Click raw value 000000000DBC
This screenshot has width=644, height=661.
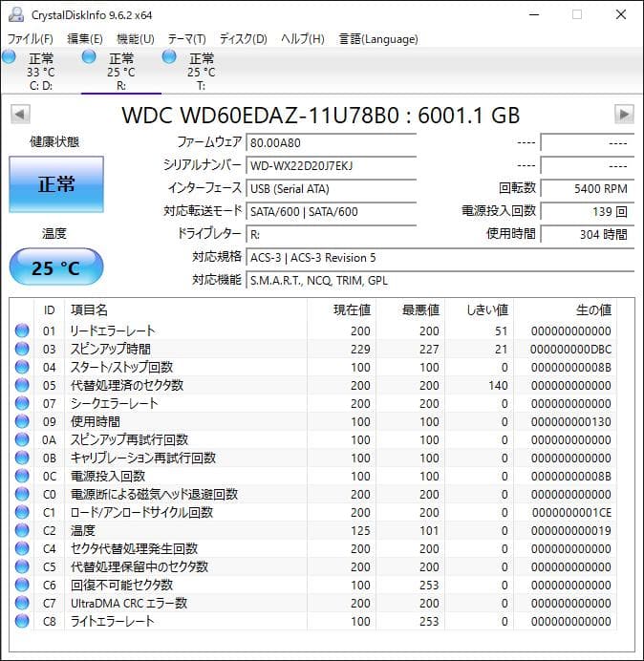570,349
